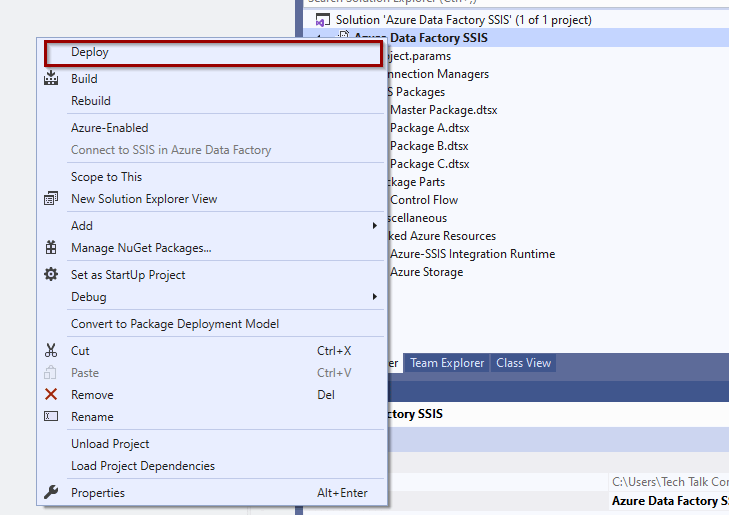
Task: Click the bold 'Azure Data Factory S' property value
Action: pyautogui.click(x=670, y=501)
